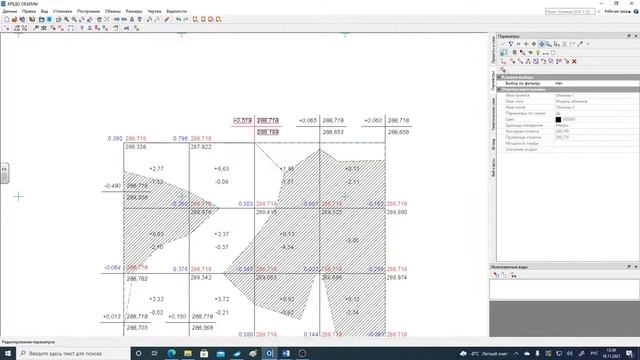Collapse the Отметка картограммы section
Image resolution: width=640 pixels, height=360 pixels.
coord(500,89)
